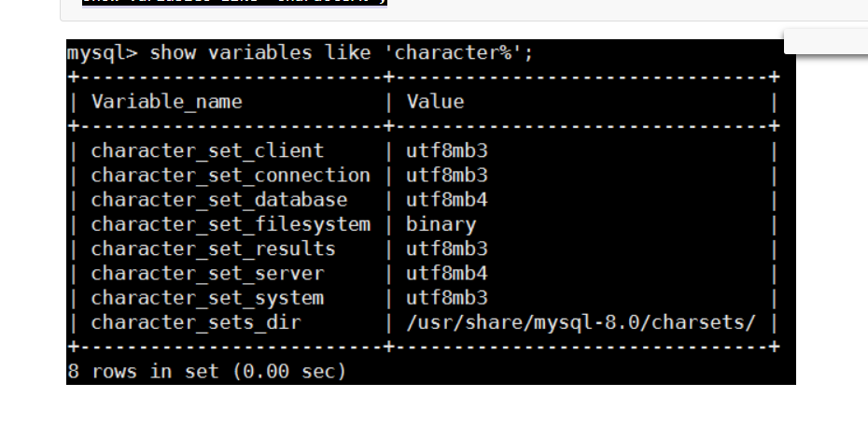
Task: Click utf8mb4 value of character_set_server
Action: click(x=446, y=273)
